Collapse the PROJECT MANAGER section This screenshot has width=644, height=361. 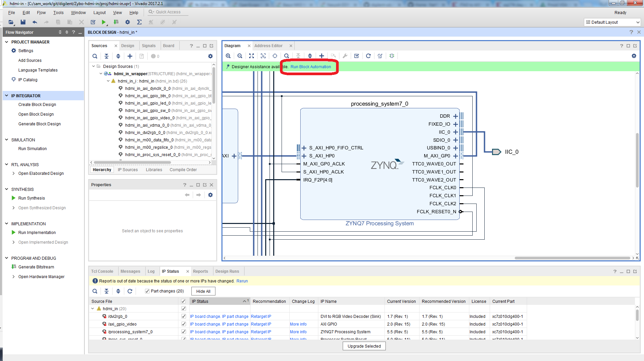coord(6,42)
